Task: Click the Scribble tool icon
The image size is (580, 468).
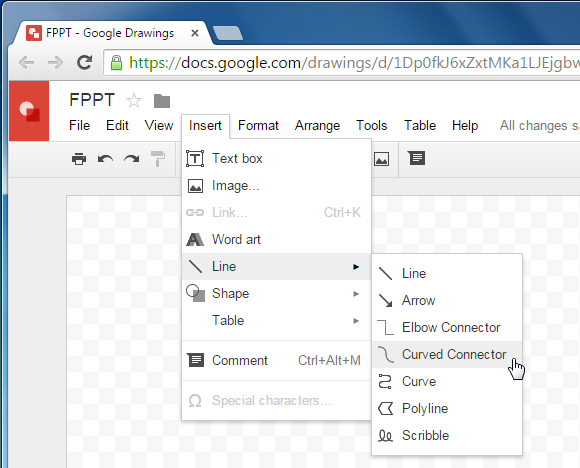Action: 385,435
